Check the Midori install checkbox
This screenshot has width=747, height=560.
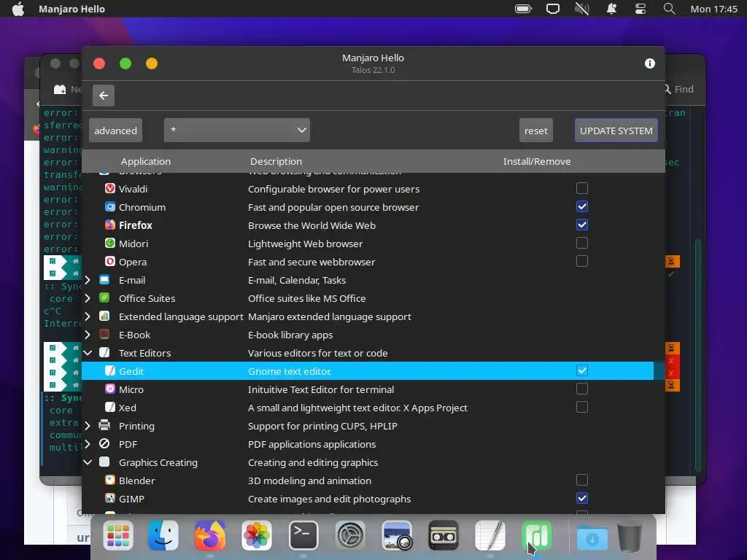[581, 243]
